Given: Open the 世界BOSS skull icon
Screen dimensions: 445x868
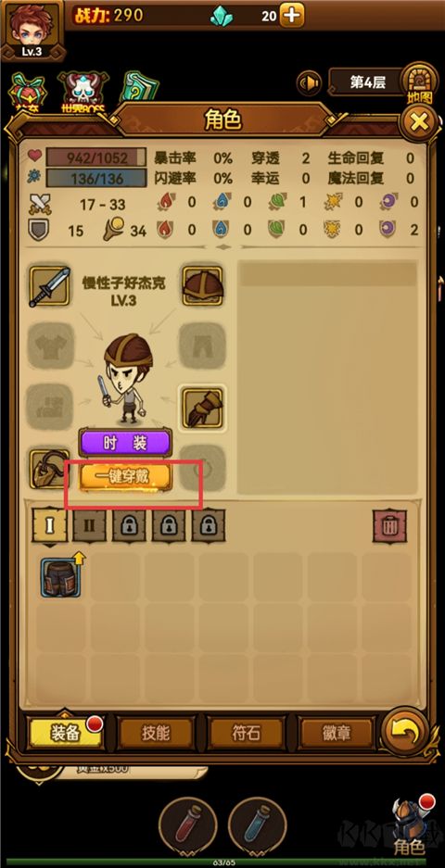Looking at the screenshot, I should pyautogui.click(x=83, y=93).
